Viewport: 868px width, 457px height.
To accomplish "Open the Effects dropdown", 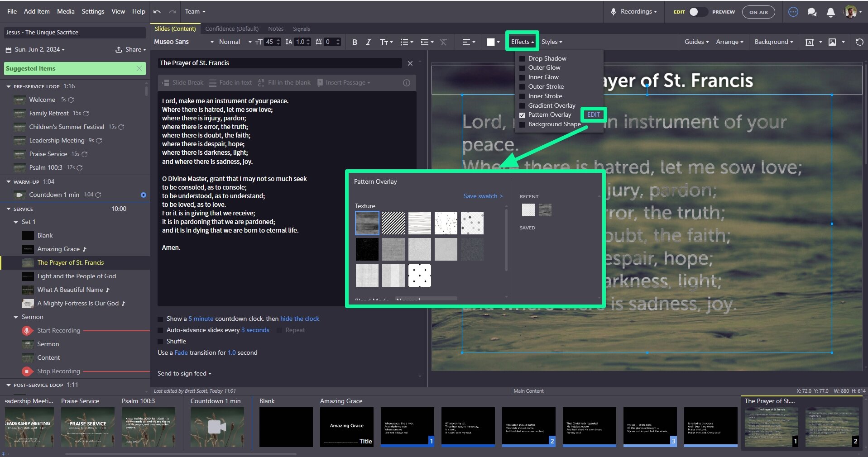I will tap(522, 42).
